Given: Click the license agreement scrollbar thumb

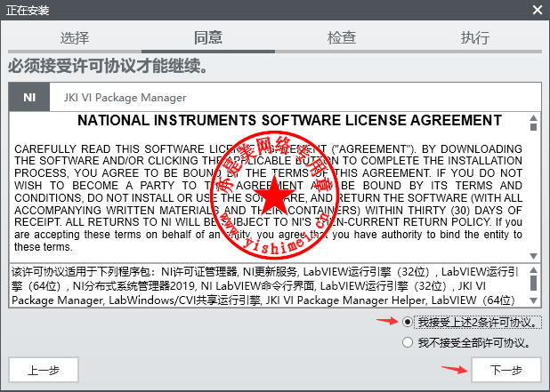Looking at the screenshot, I should pos(533,127).
